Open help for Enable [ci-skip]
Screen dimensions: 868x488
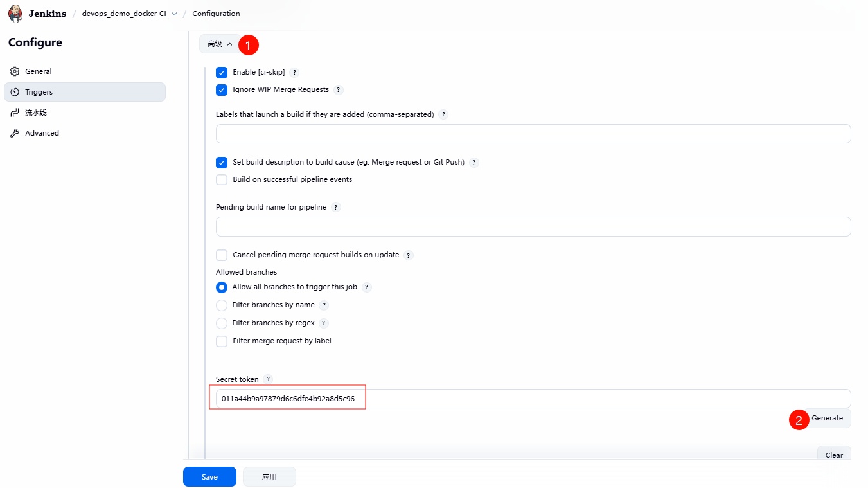pos(294,73)
